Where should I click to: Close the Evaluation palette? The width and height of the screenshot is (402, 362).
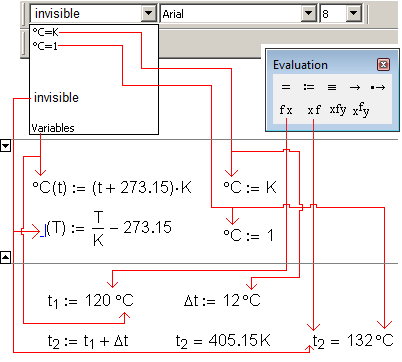click(383, 64)
